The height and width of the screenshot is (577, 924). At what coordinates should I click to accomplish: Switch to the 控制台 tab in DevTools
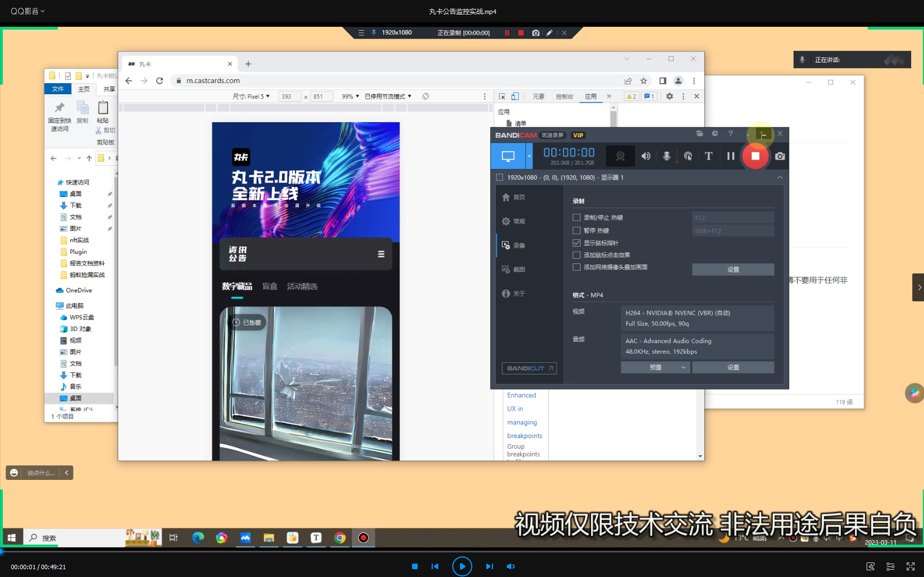[564, 97]
